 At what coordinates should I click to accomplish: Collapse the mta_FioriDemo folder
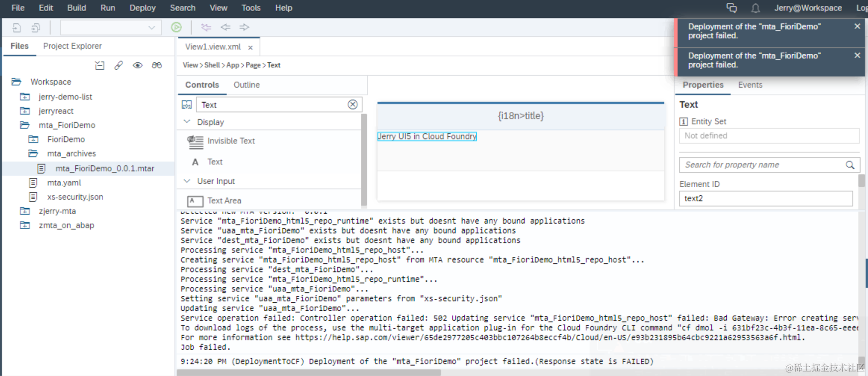pos(25,125)
